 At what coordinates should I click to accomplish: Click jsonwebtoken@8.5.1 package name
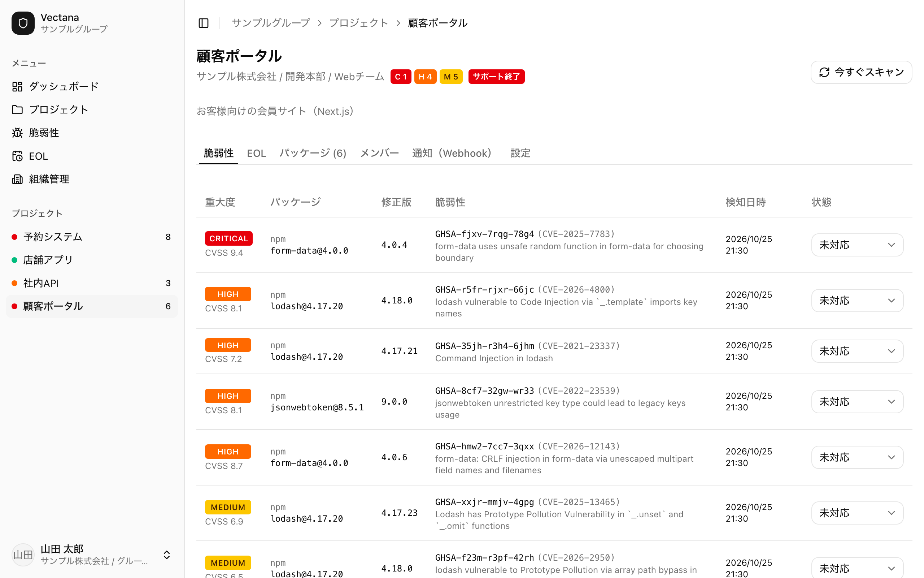tap(317, 407)
